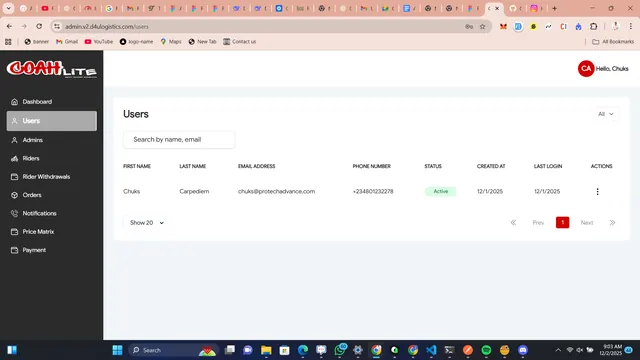Open File Explorer from taskbar
The height and width of the screenshot is (360, 640).
pyautogui.click(x=266, y=350)
